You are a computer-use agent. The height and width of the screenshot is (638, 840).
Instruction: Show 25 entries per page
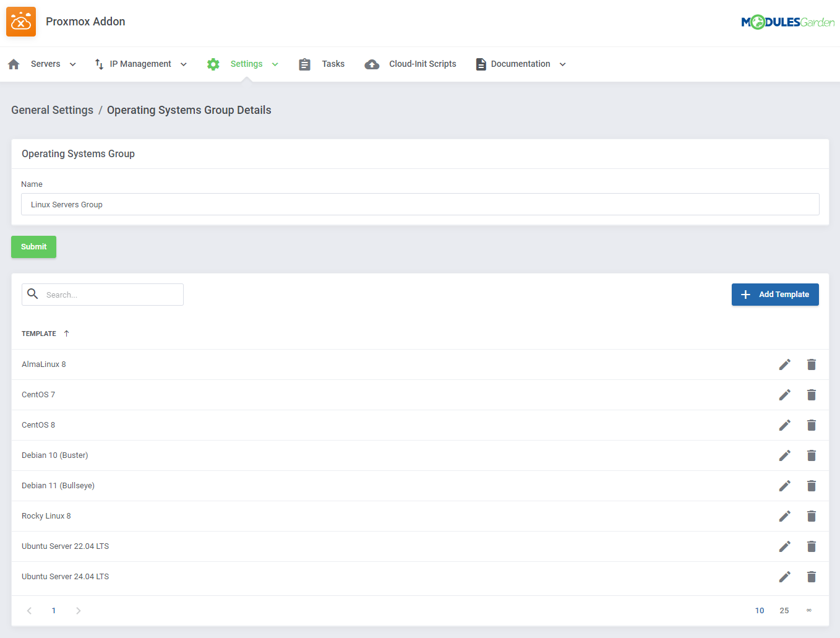[x=784, y=611]
